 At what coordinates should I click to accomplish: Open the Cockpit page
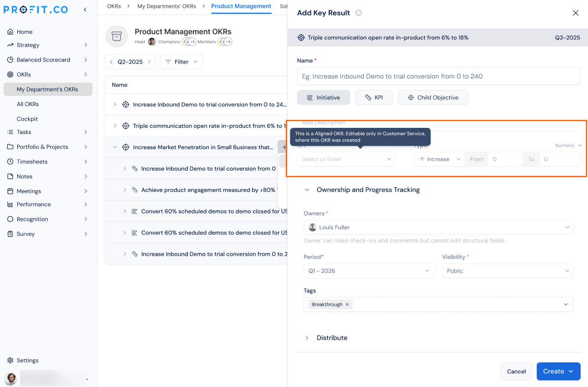pyautogui.click(x=28, y=119)
